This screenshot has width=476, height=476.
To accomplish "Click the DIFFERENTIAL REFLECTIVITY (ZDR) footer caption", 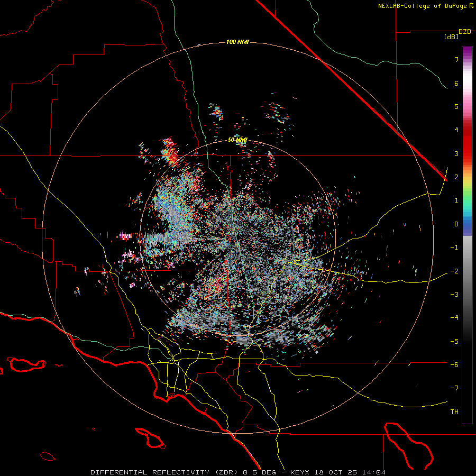I will click(x=238, y=472).
